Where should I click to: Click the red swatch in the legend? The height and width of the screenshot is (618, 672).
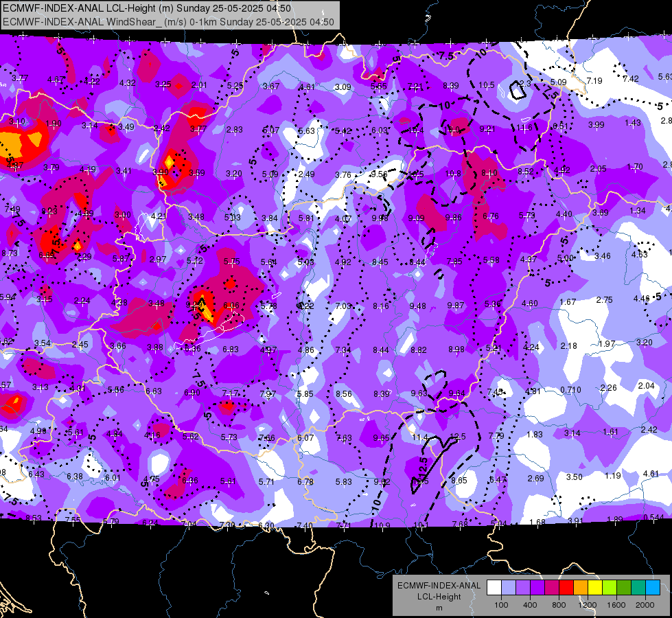(x=566, y=588)
